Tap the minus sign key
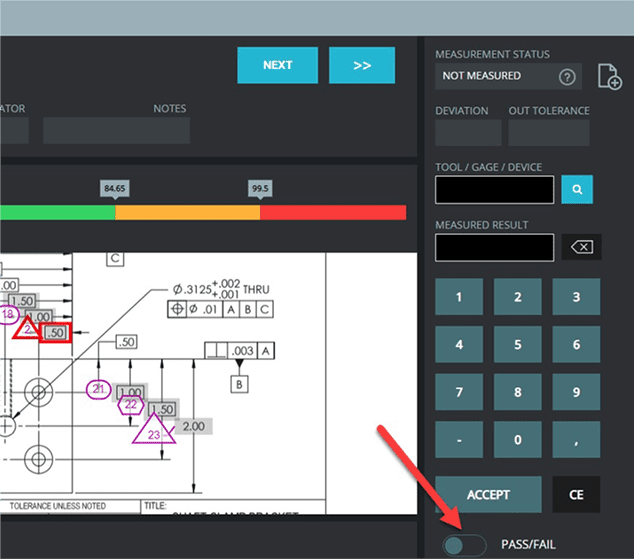This screenshot has width=634, height=559. (x=459, y=440)
